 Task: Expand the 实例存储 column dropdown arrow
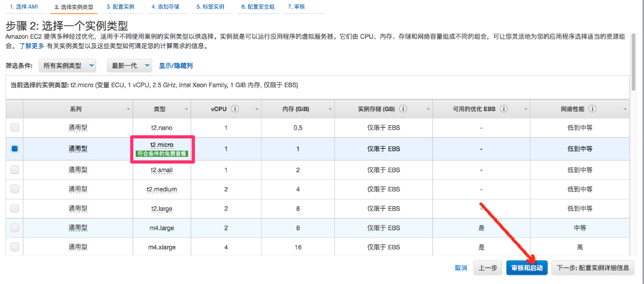pos(428,109)
